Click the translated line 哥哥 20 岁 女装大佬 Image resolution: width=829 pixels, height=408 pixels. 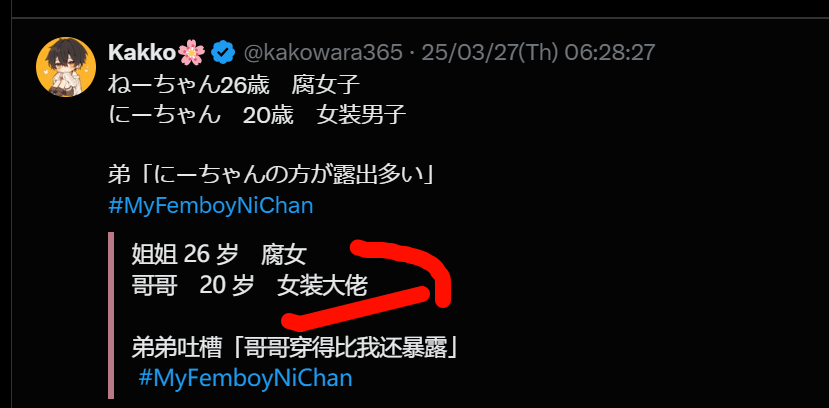[x=249, y=286]
